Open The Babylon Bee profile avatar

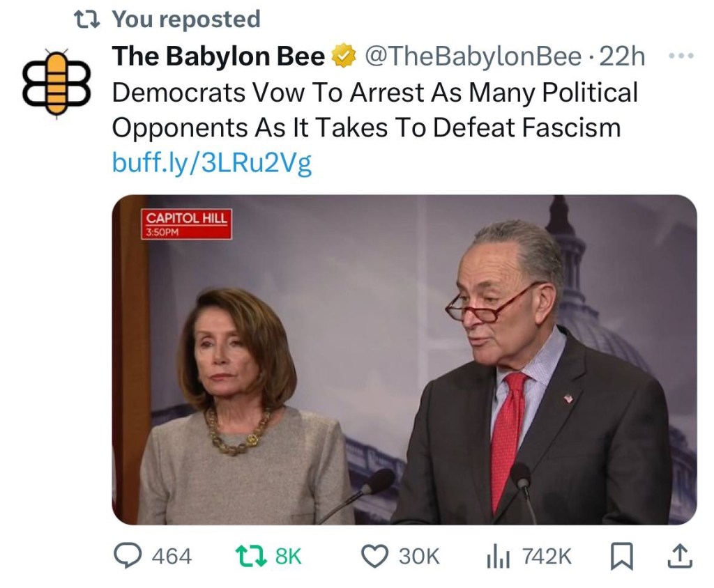pyautogui.click(x=56, y=82)
